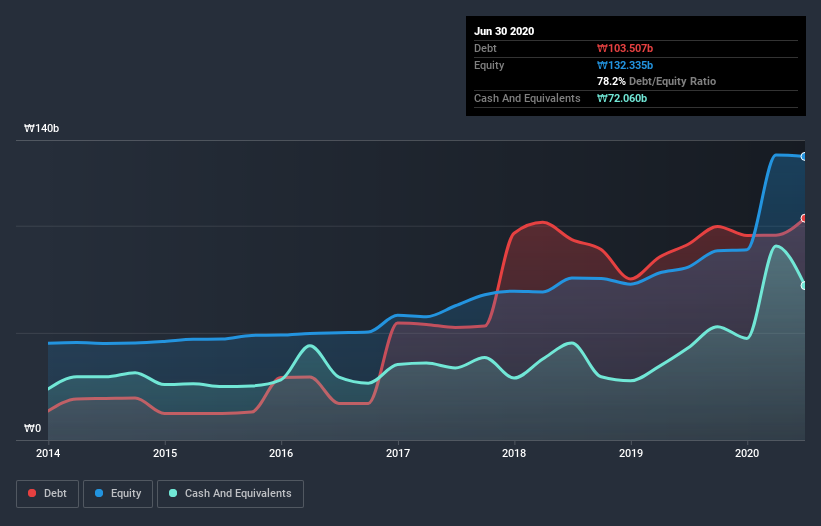The width and height of the screenshot is (821, 526).
Task: Click the 2019 x-axis label
Action: [631, 453]
